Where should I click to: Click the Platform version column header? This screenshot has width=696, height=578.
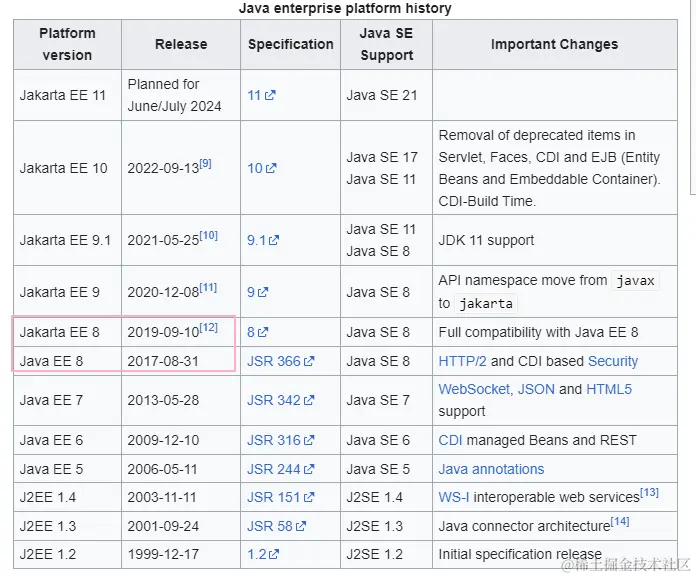coord(67,44)
